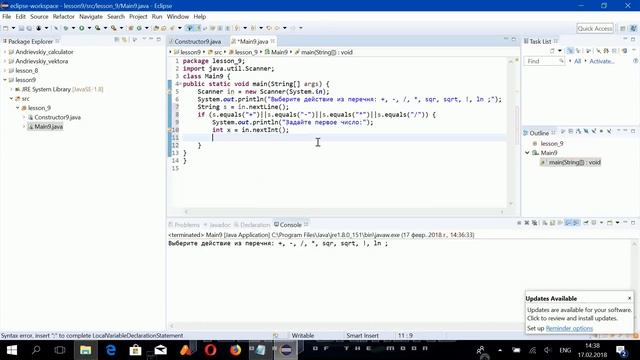Click the Previous Annotation toolbar icon
This screenshot has width=640, height=360.
pyautogui.click(x=253, y=28)
